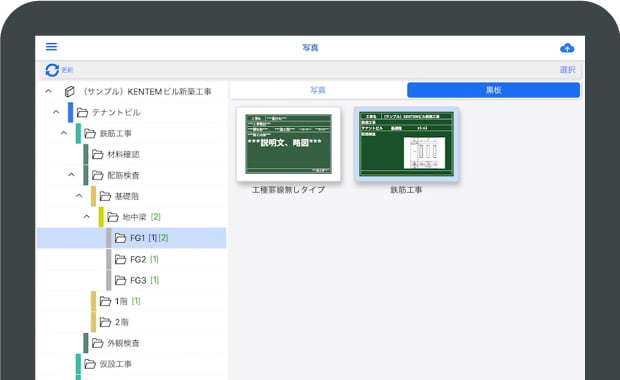Open the hamburger menu
620x380 pixels.
click(51, 47)
